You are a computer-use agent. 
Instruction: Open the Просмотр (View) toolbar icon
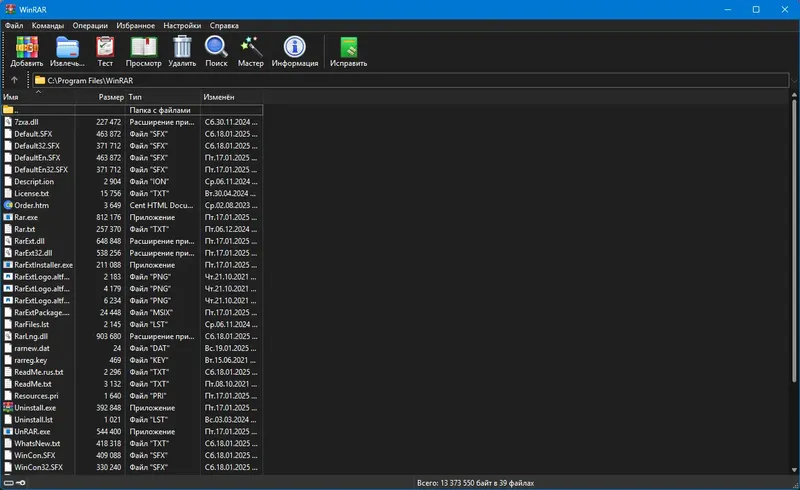point(143,47)
